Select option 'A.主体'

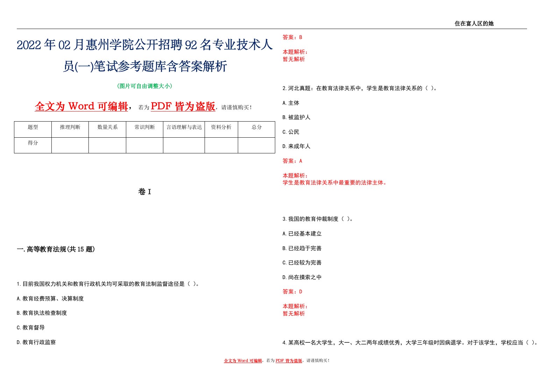pos(291,103)
